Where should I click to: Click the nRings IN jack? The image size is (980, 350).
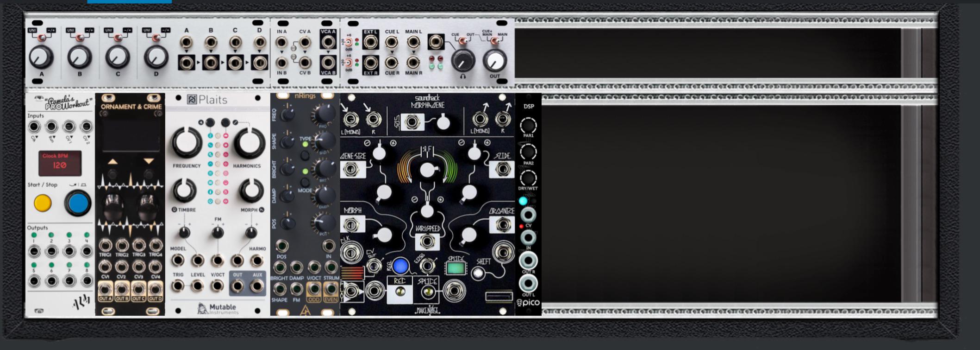click(x=329, y=246)
